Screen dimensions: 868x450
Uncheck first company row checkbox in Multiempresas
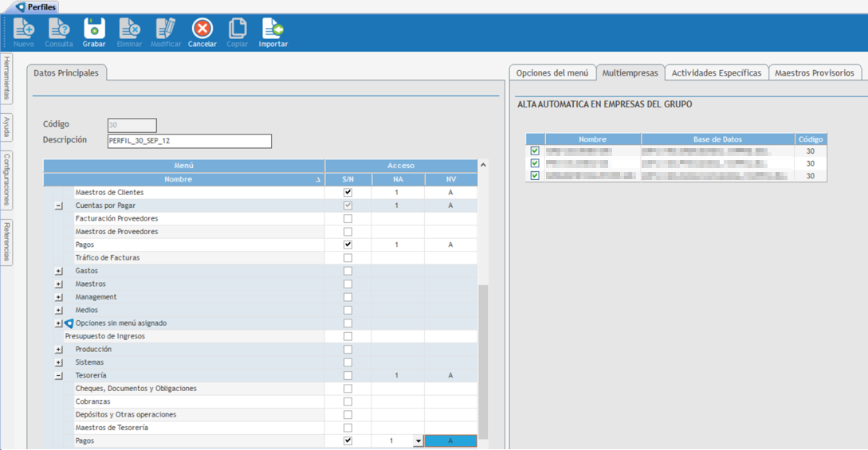point(535,151)
